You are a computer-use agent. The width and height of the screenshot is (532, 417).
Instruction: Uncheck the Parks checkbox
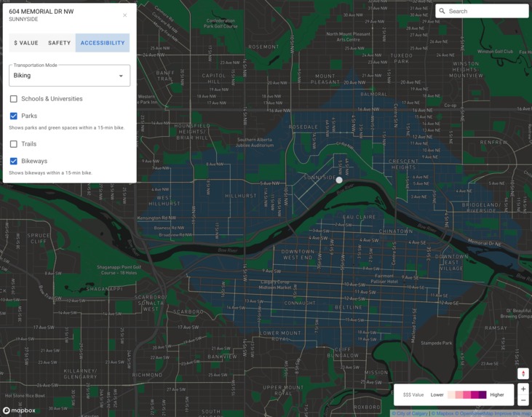(14, 116)
